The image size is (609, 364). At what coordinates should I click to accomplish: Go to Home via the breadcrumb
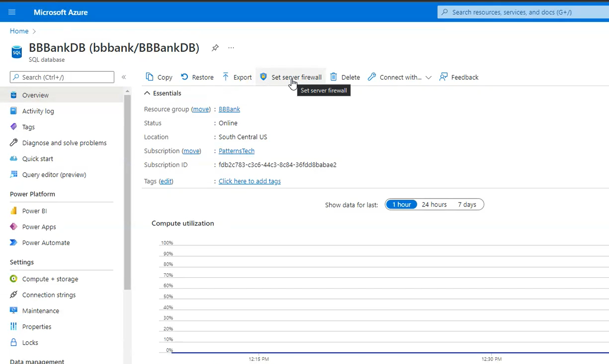point(19,31)
